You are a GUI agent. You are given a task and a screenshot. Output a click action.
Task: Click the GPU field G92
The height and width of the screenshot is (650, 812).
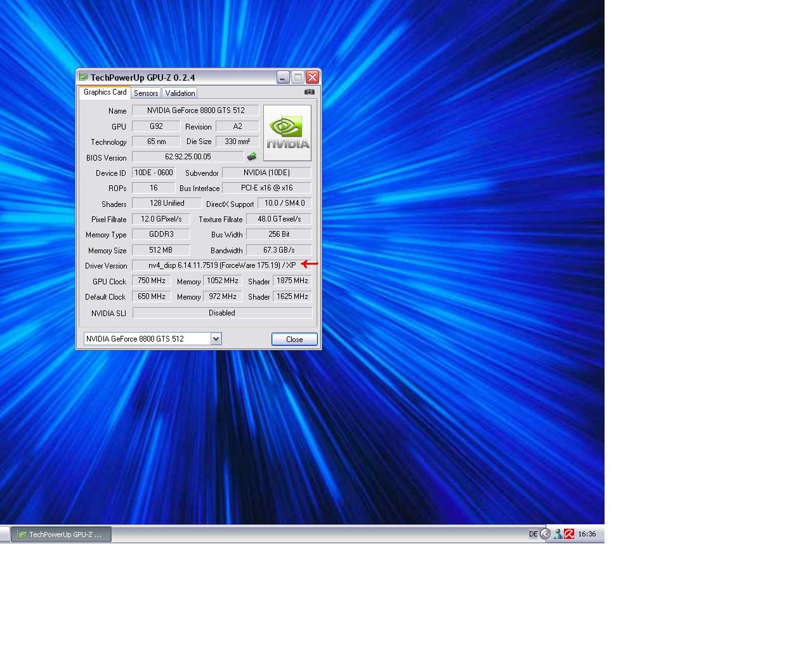(x=156, y=126)
